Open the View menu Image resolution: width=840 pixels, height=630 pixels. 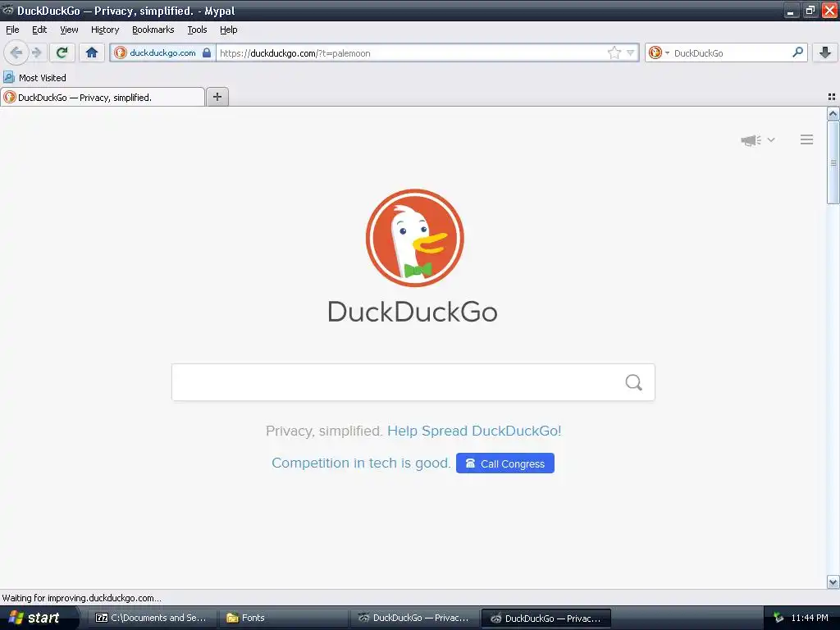69,30
